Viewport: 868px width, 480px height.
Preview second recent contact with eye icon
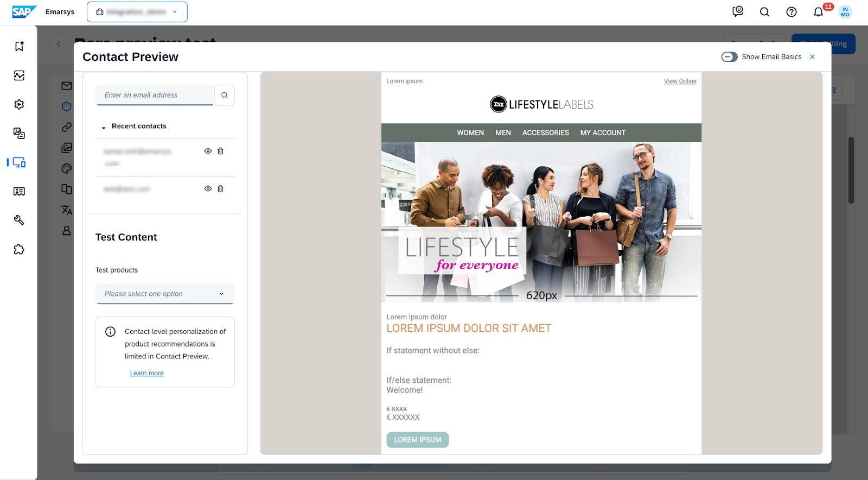point(208,189)
